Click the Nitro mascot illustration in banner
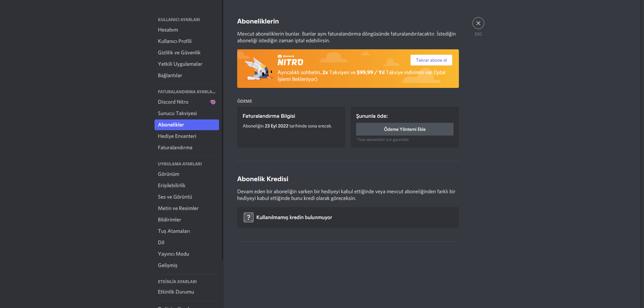 [258, 69]
